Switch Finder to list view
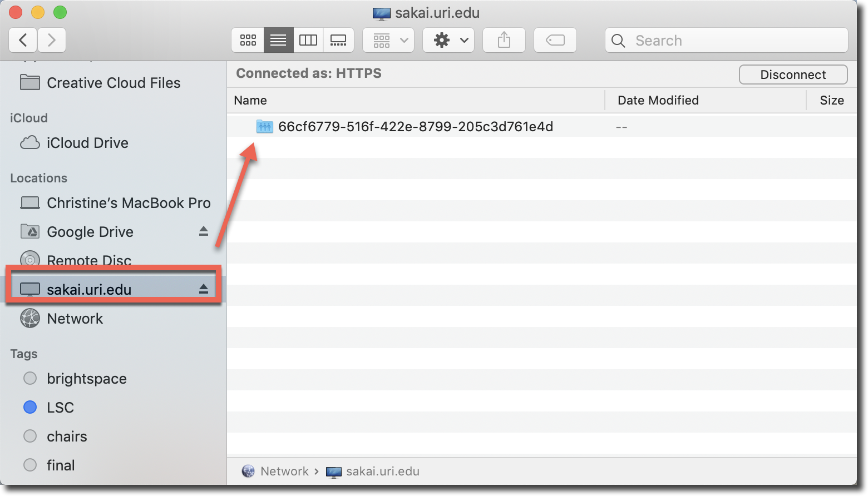The image size is (868, 496). [x=278, y=40]
